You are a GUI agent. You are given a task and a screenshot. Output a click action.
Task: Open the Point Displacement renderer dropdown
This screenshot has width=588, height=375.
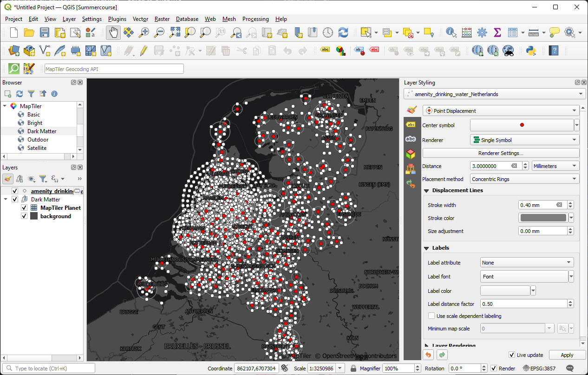tap(501, 111)
